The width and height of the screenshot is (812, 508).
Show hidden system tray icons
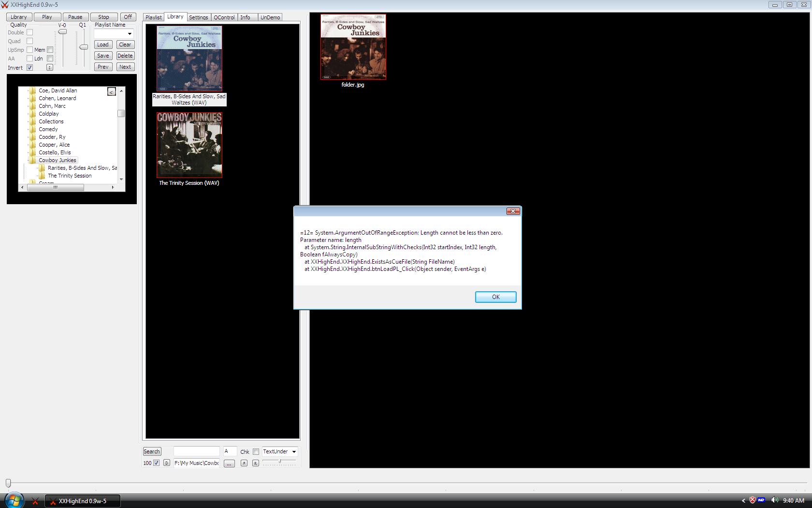743,501
